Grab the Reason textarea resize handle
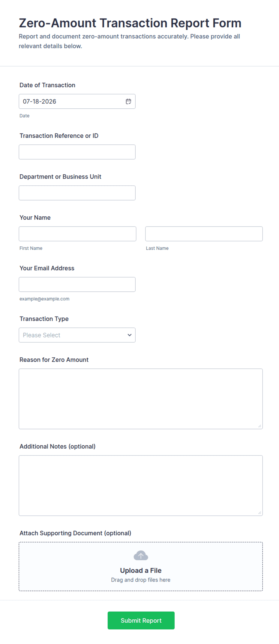The width and height of the screenshot is (279, 644). 259,426
